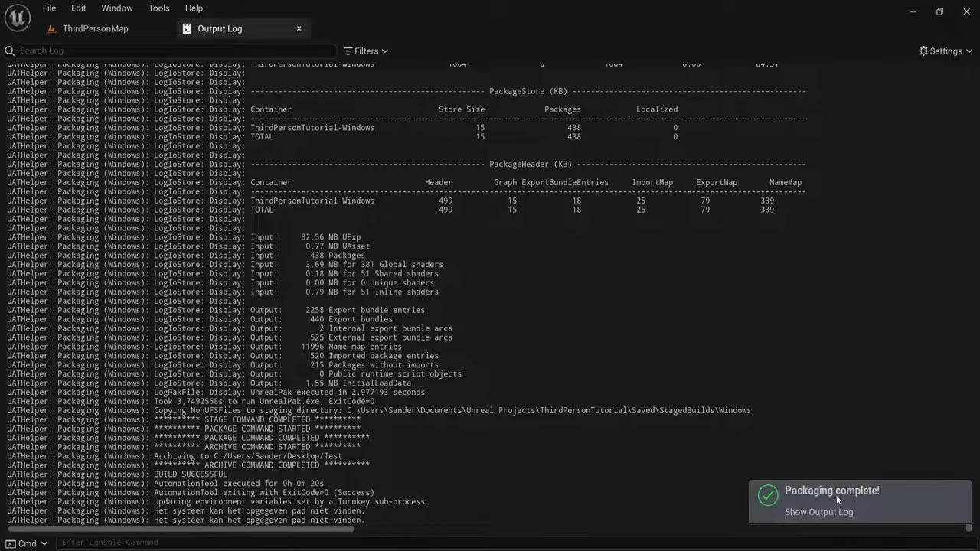Open the Edit menu
The height and width of the screenshot is (551, 980).
pos(78,8)
